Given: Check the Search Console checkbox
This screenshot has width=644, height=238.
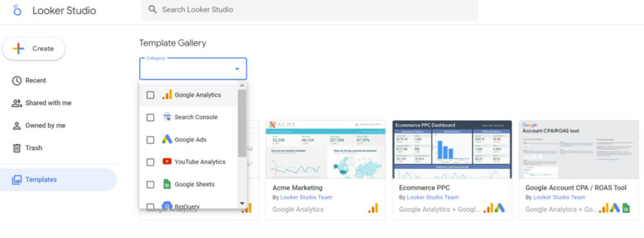Looking at the screenshot, I should click(150, 117).
